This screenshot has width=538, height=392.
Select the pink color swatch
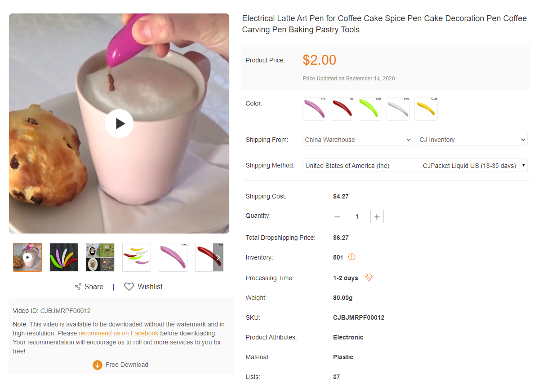coord(315,109)
